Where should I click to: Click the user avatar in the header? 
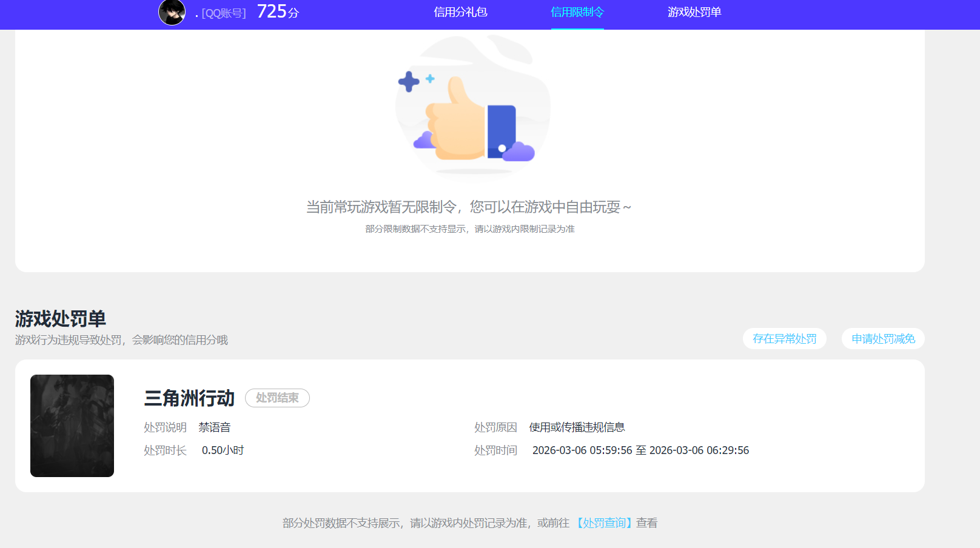(x=172, y=12)
